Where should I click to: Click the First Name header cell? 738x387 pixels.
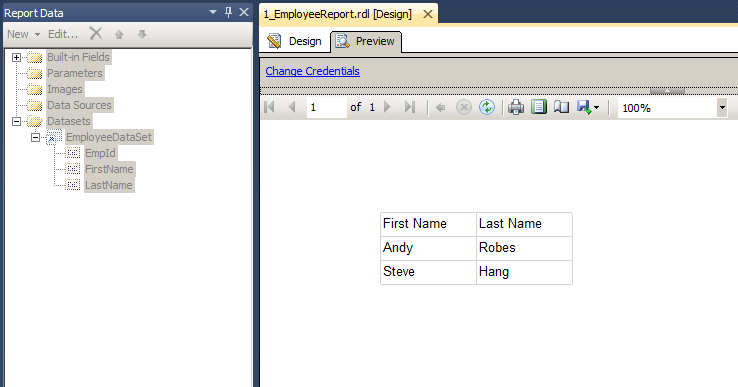[428, 224]
